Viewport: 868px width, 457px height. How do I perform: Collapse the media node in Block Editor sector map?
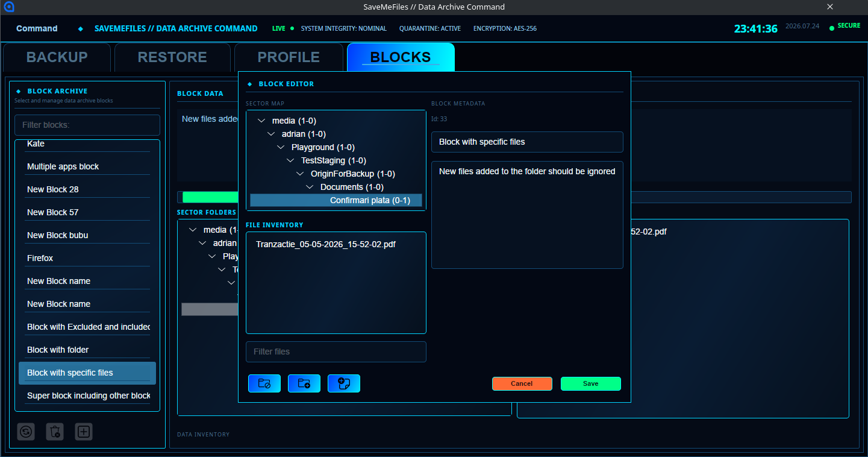(261, 121)
